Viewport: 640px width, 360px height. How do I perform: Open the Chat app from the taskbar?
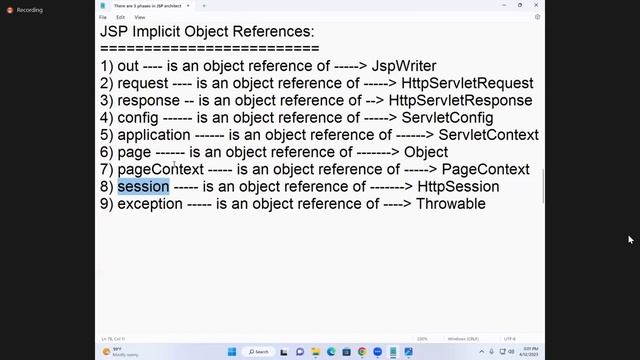coord(300,351)
